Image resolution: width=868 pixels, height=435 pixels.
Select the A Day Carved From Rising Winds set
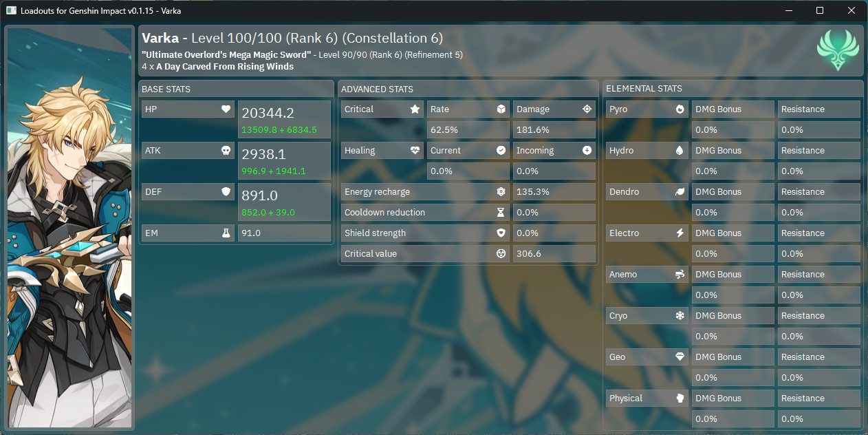227,67
